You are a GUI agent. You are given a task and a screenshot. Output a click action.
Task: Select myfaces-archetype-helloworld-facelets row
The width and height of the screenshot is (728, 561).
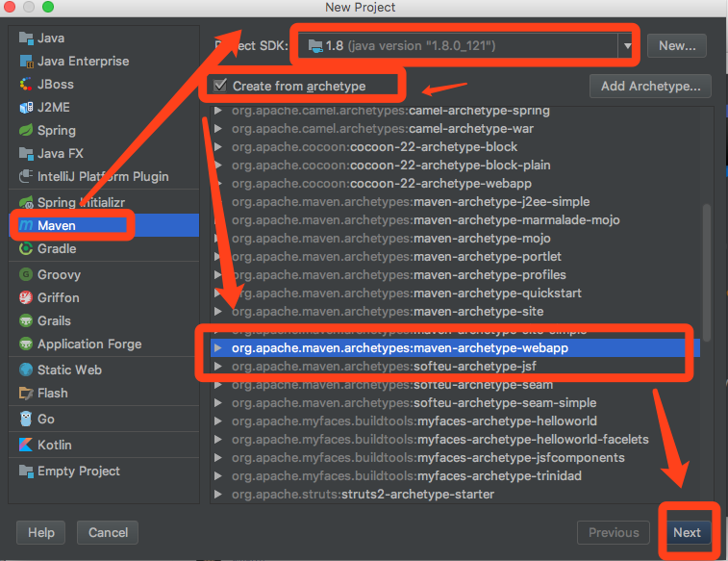click(455, 440)
